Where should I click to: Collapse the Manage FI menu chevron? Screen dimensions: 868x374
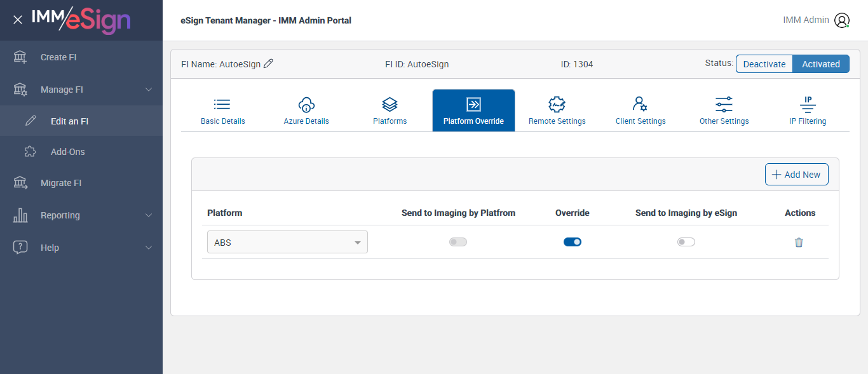(149, 90)
